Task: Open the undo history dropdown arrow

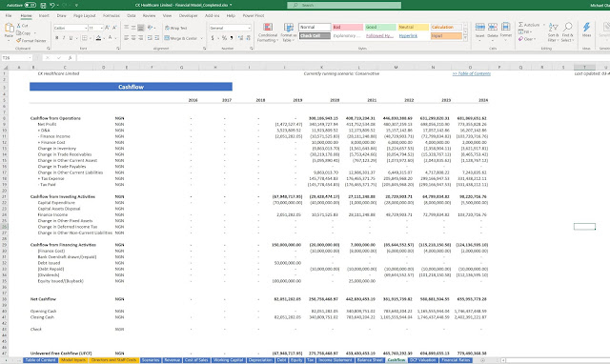Action: pyautogui.click(x=57, y=5)
